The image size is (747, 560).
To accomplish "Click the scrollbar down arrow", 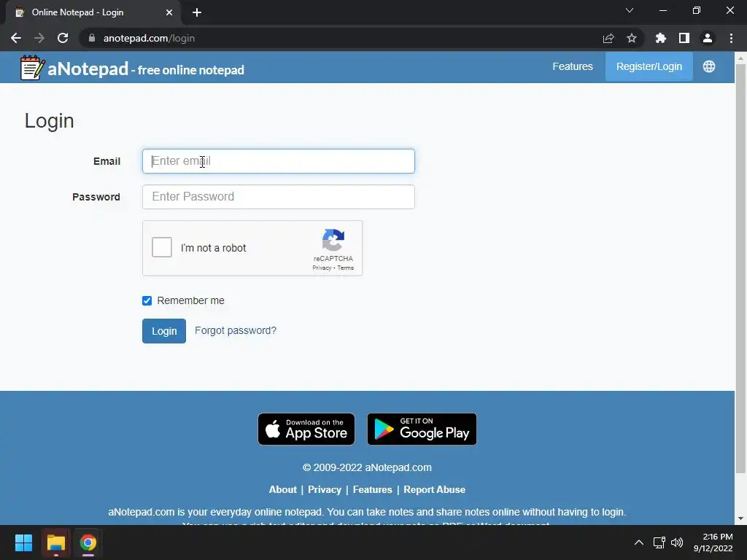I will pyautogui.click(x=740, y=518).
